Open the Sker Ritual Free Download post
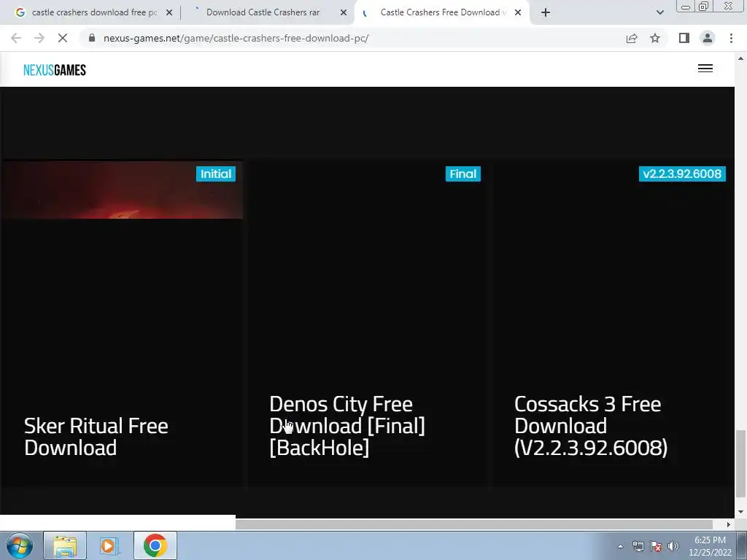747x560 pixels. click(96, 437)
